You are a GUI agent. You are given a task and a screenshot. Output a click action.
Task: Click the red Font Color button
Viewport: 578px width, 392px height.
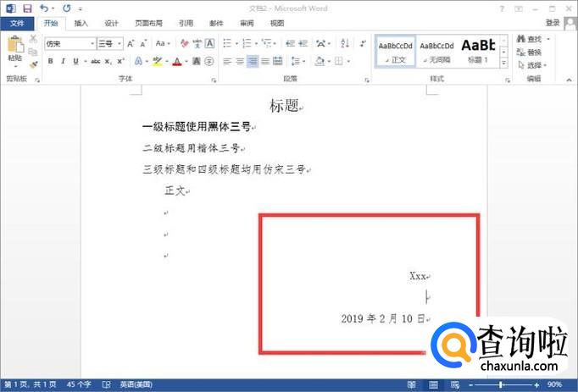177,61
